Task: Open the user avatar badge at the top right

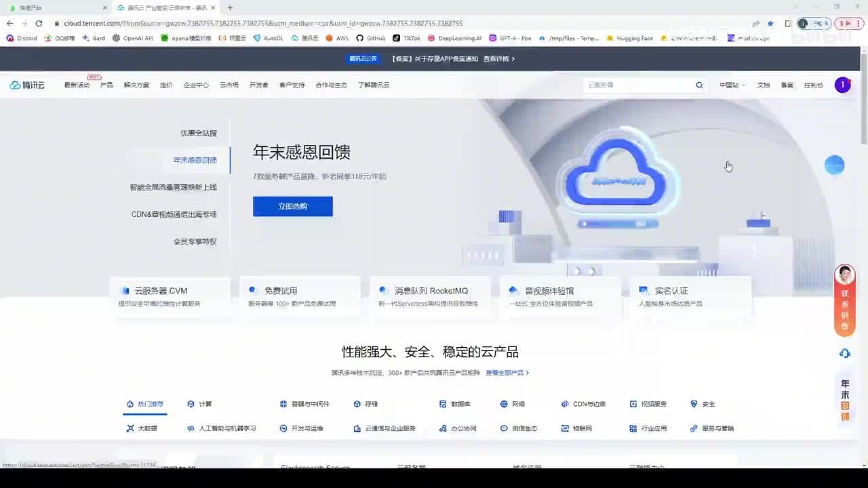Action: coord(842,85)
